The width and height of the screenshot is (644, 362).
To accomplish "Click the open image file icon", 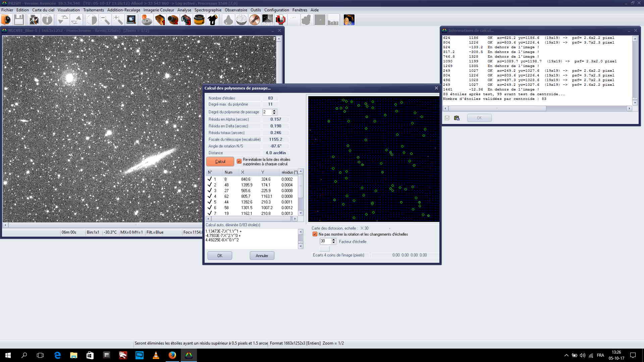I will coord(6,20).
